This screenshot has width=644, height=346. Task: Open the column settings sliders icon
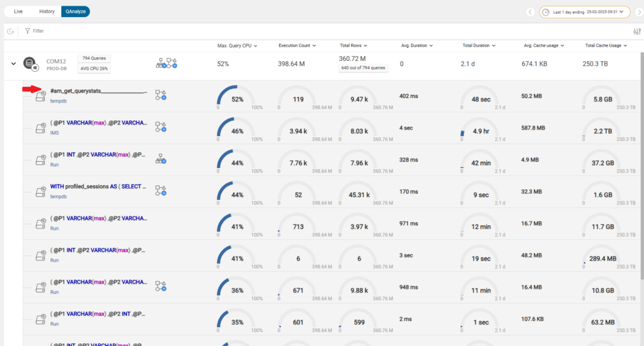point(636,31)
